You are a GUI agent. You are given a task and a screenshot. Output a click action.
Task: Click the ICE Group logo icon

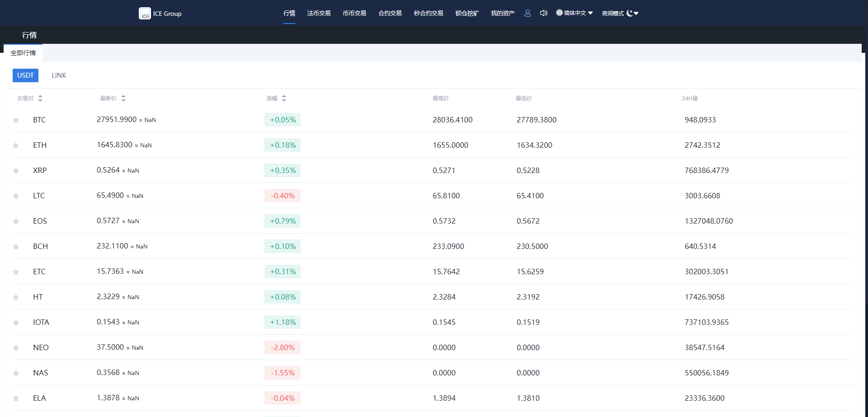(x=145, y=14)
